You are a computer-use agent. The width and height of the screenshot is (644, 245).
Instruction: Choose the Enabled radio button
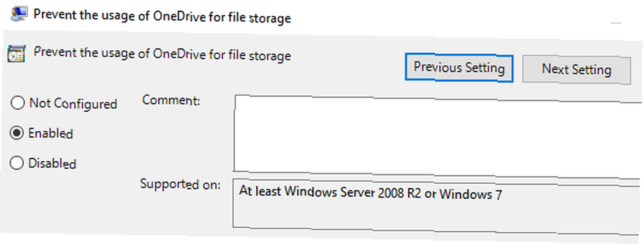tap(17, 133)
